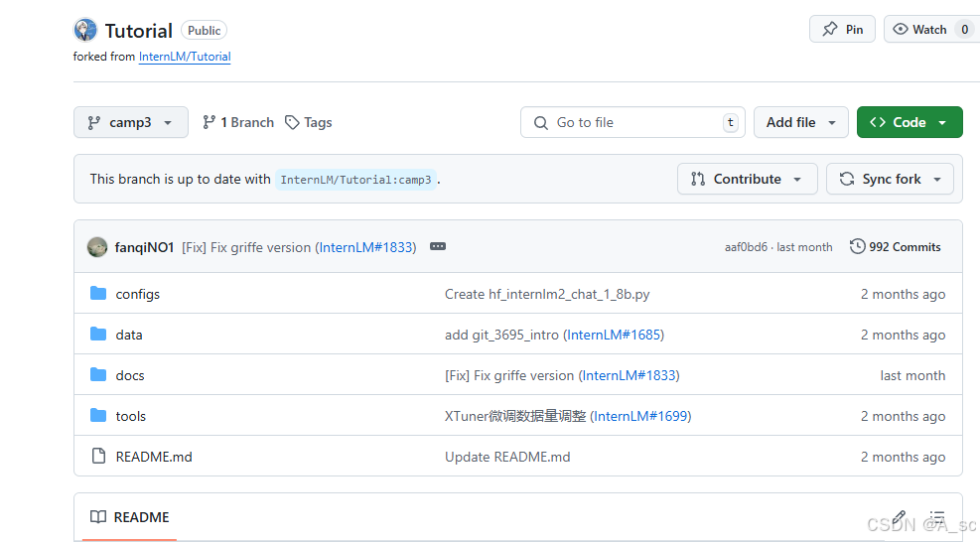Screen dimensions: 980x542
Task: Open the data folder
Action: (x=129, y=335)
